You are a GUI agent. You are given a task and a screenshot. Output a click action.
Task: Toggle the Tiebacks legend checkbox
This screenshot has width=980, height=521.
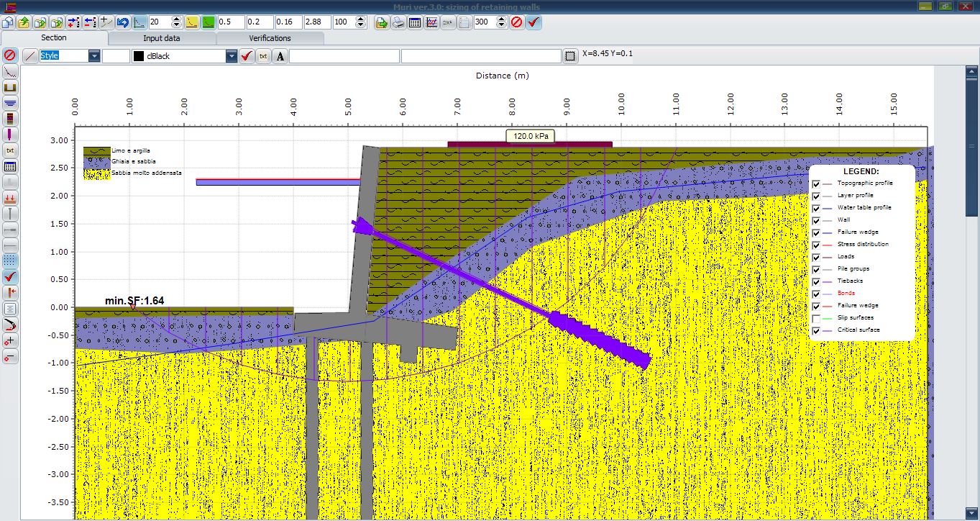pyautogui.click(x=816, y=282)
